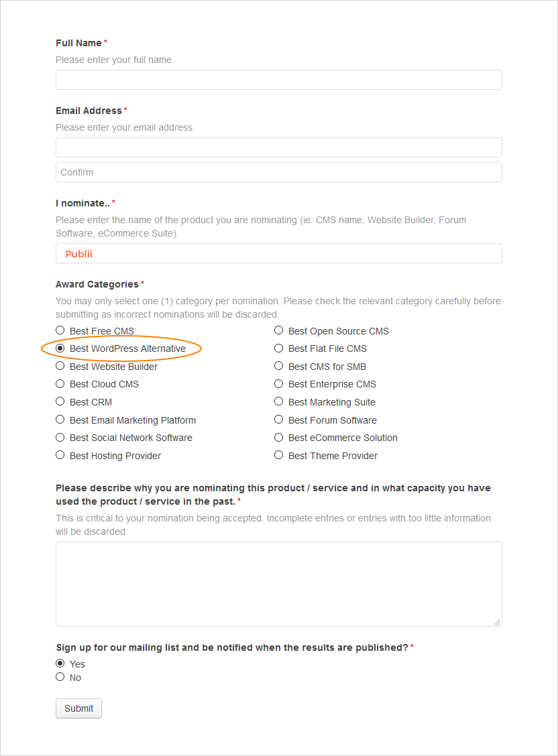Select Best Hosting Provider option
Image resolution: width=558 pixels, height=756 pixels.
(x=60, y=454)
